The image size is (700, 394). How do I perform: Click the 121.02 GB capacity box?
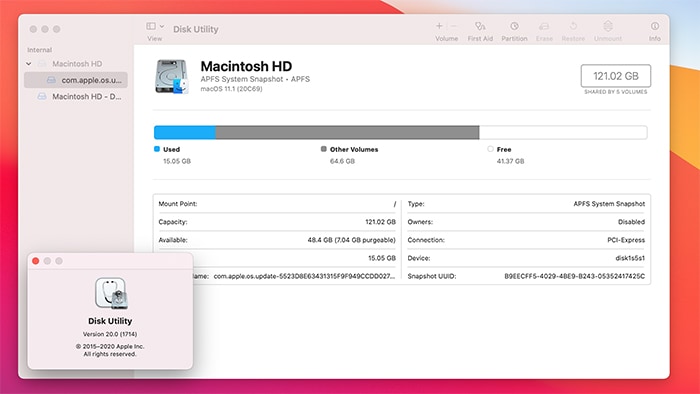(x=616, y=76)
